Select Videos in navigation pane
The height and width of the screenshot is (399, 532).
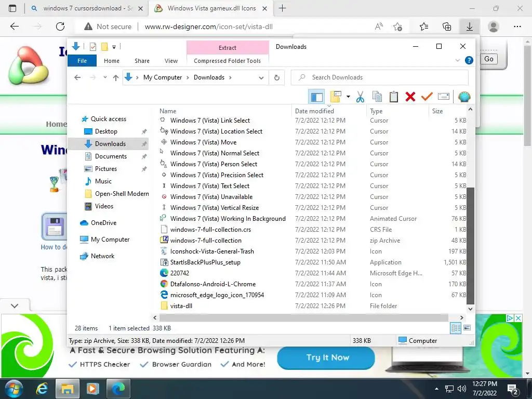pyautogui.click(x=104, y=206)
